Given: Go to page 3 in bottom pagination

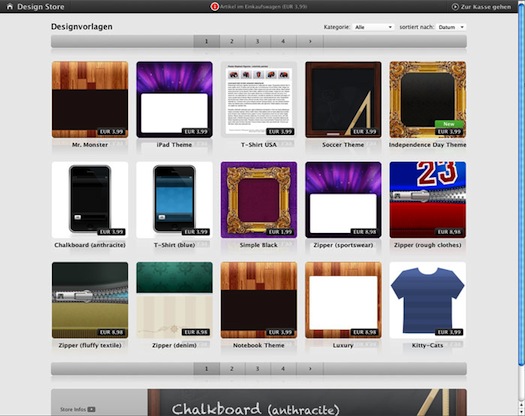Looking at the screenshot, I should (257, 368).
